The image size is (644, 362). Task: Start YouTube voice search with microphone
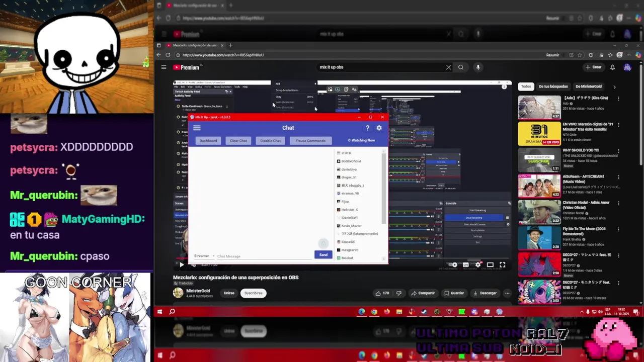(x=478, y=67)
